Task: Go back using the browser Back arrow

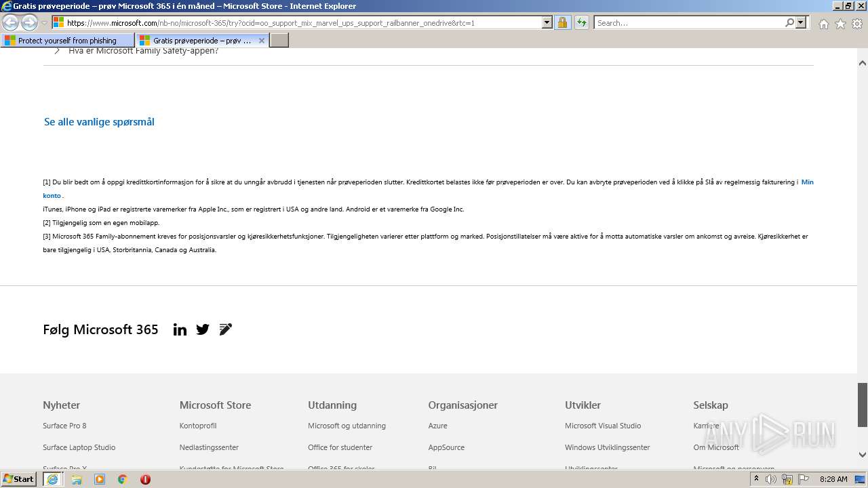Action: (x=11, y=22)
